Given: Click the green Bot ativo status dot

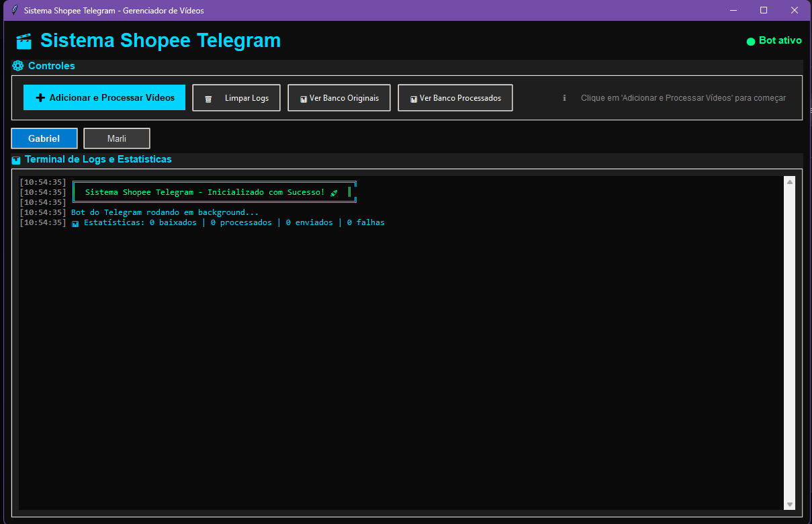Looking at the screenshot, I should [x=751, y=42].
